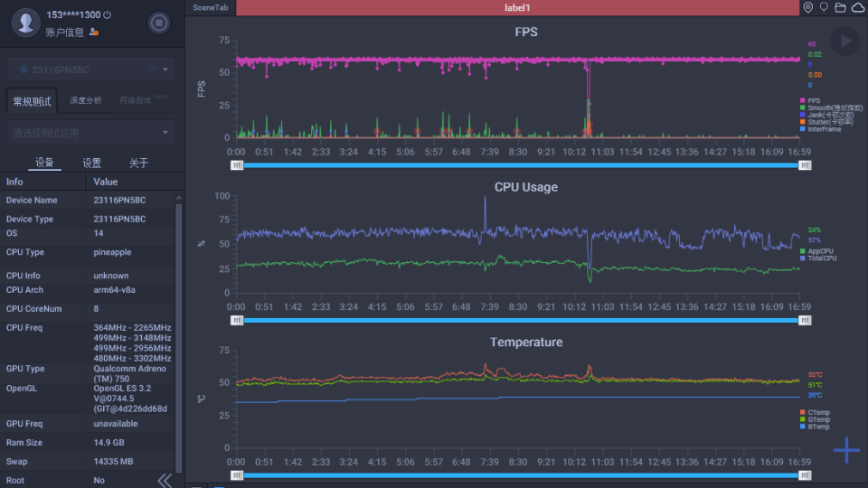Click right range handle of Temperature slider

pos(805,475)
